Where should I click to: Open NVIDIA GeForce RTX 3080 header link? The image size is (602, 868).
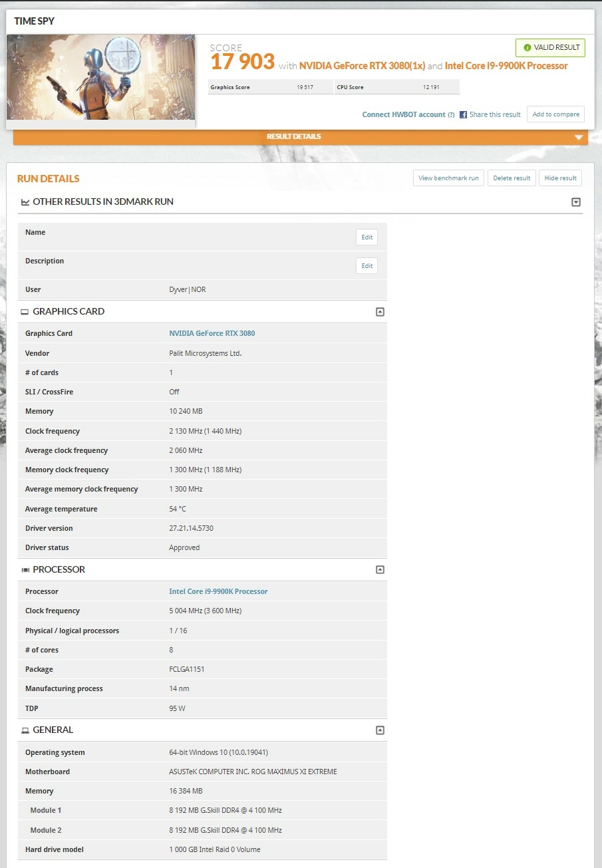click(x=362, y=66)
